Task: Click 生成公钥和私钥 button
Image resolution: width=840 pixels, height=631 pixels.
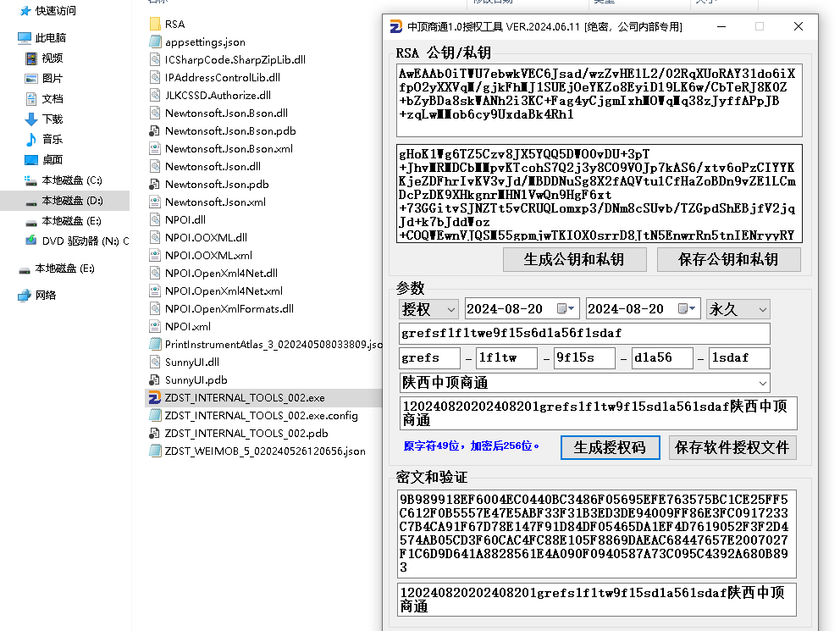Action: click(574, 259)
